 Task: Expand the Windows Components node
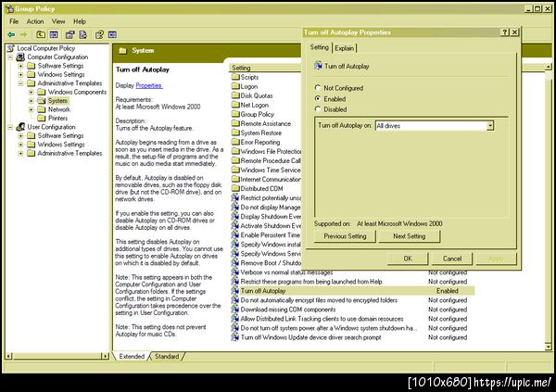pos(32,93)
